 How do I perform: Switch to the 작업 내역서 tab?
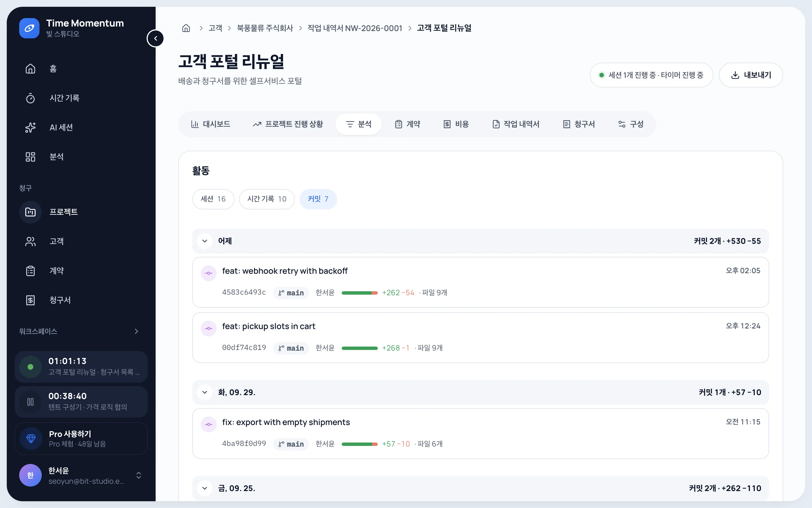[516, 124]
